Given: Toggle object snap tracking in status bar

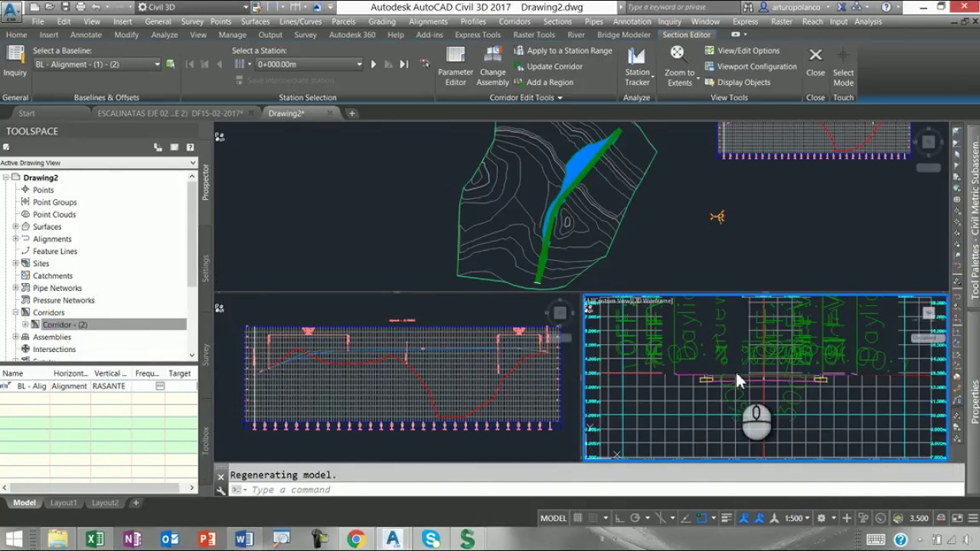Looking at the screenshot, I should [x=687, y=518].
